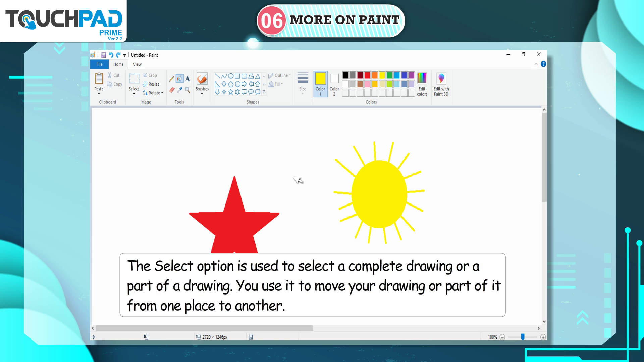This screenshot has width=644, height=362.
Task: Collapse the ribbon with chevron
Action: [536, 64]
